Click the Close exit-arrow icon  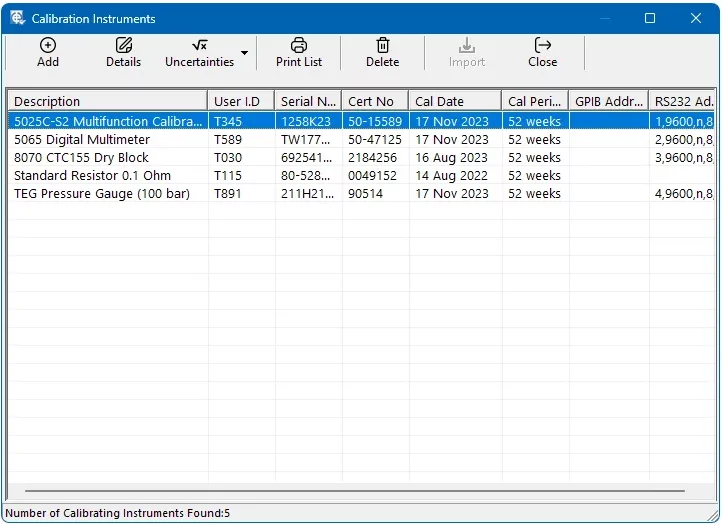pos(543,45)
